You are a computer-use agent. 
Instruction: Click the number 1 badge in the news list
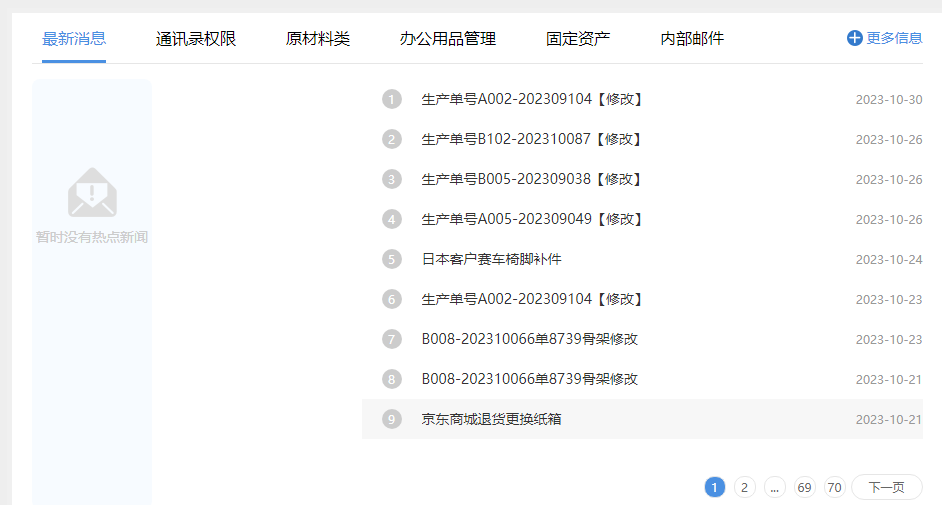[x=391, y=99]
